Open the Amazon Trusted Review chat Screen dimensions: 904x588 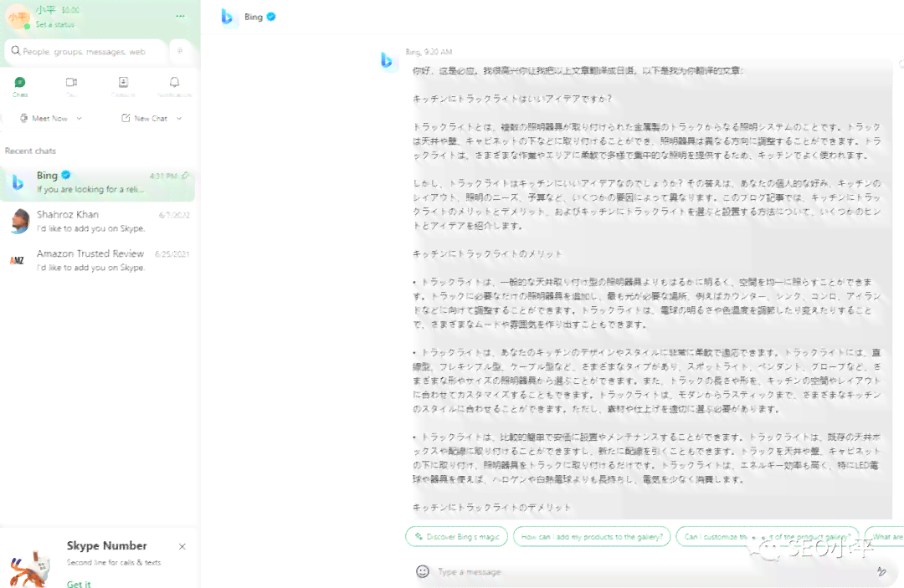pos(97,260)
